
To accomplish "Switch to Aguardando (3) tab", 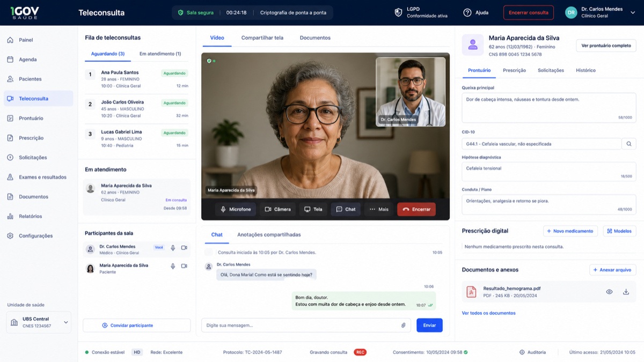I will 108,54.
